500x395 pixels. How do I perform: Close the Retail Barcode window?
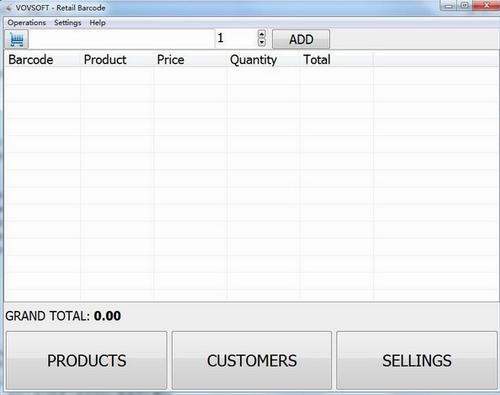tap(486, 5)
